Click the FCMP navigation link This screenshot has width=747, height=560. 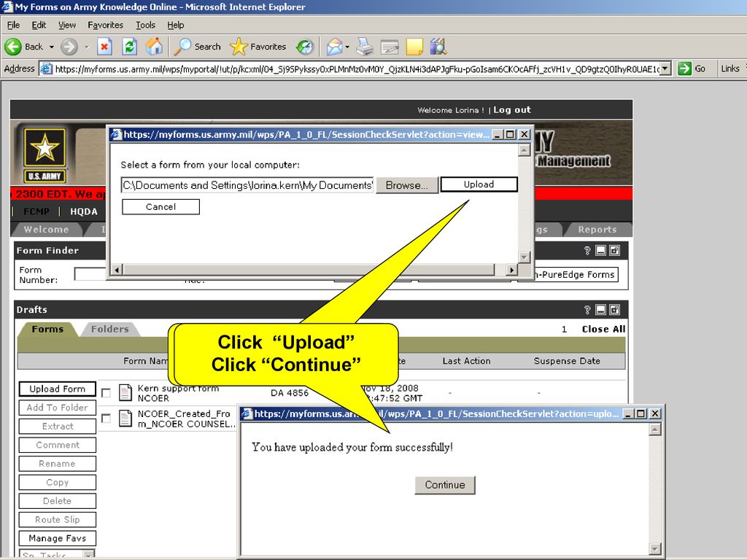click(x=36, y=211)
